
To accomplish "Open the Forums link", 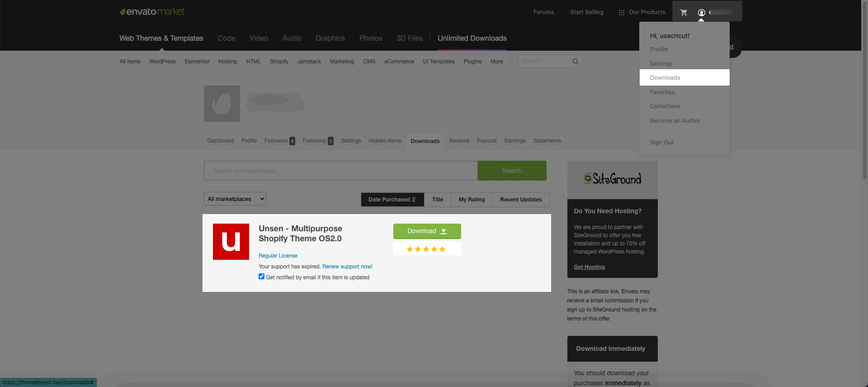I will click(543, 12).
